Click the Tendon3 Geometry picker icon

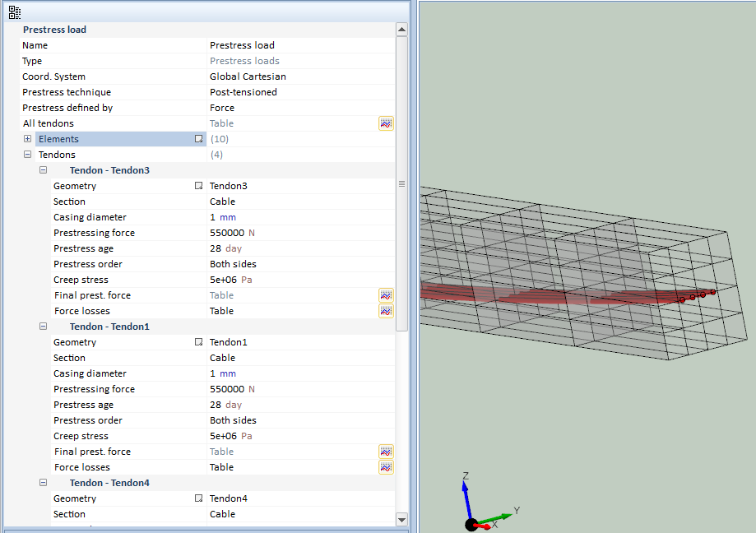(x=198, y=186)
